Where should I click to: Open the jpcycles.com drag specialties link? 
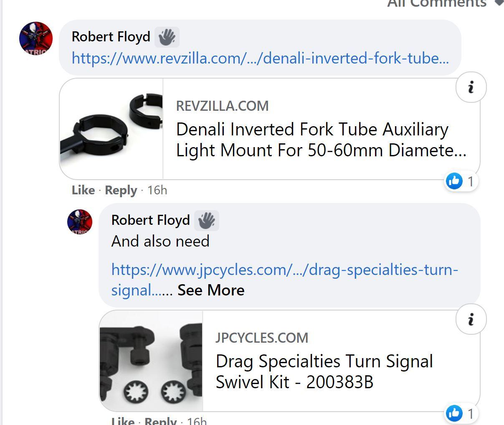[284, 270]
